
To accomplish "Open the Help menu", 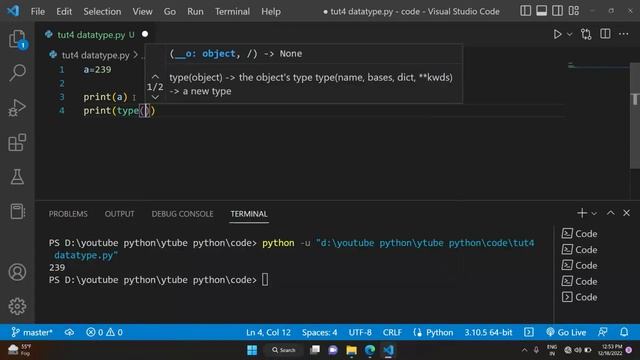I will click(x=271, y=11).
